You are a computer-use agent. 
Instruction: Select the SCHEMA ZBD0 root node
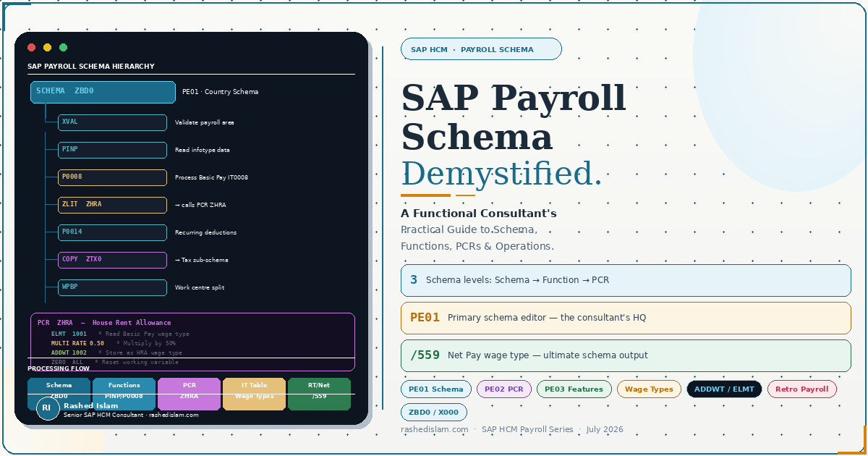pyautogui.click(x=103, y=92)
